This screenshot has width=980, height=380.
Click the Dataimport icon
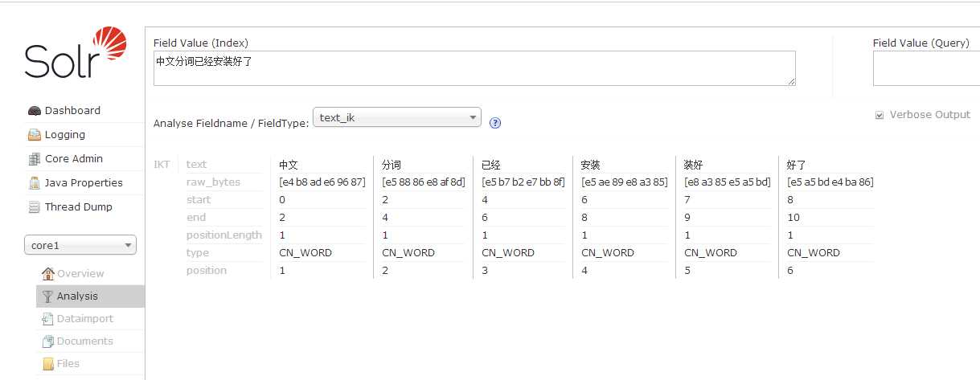[x=47, y=318]
